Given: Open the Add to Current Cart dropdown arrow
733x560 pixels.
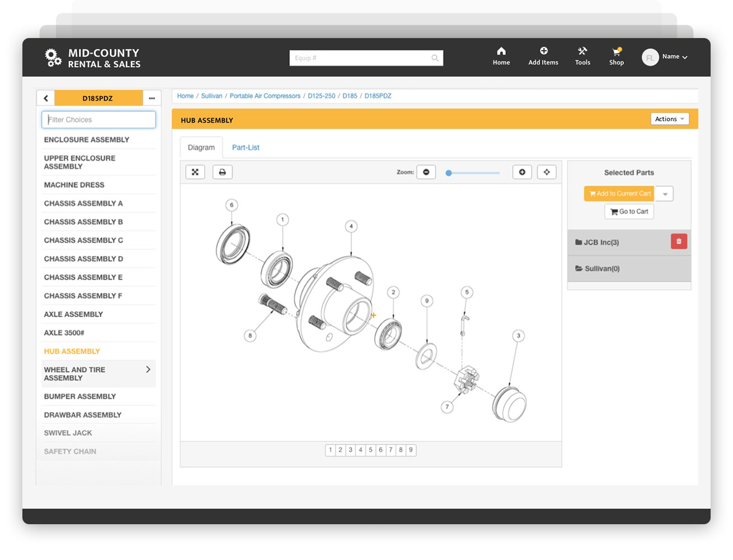Looking at the screenshot, I should [x=664, y=193].
